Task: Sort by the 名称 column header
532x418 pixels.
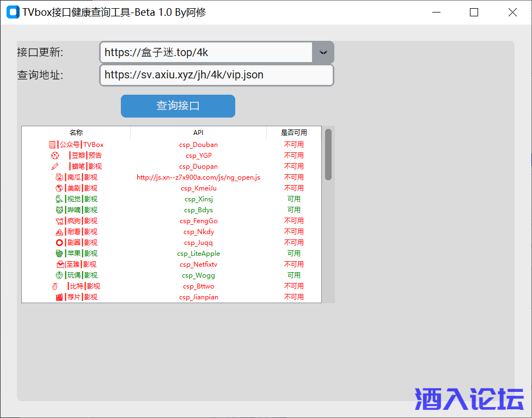Action: (x=76, y=133)
